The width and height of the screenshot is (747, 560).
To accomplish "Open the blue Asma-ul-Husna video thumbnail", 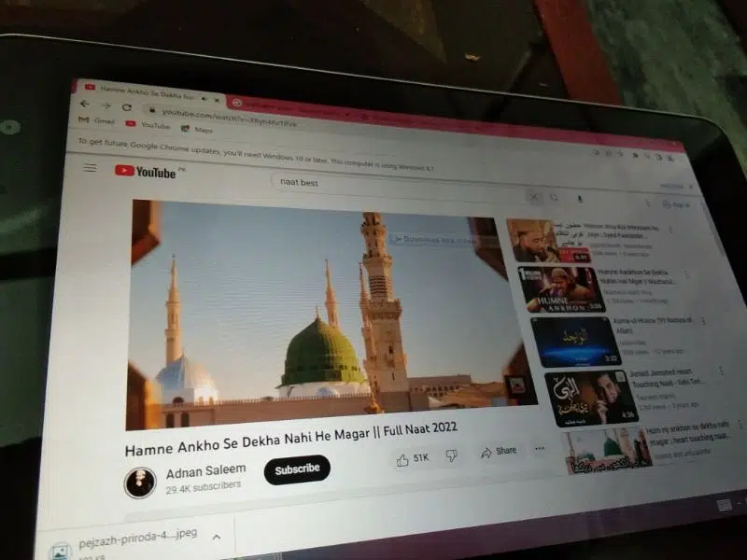I will [576, 342].
